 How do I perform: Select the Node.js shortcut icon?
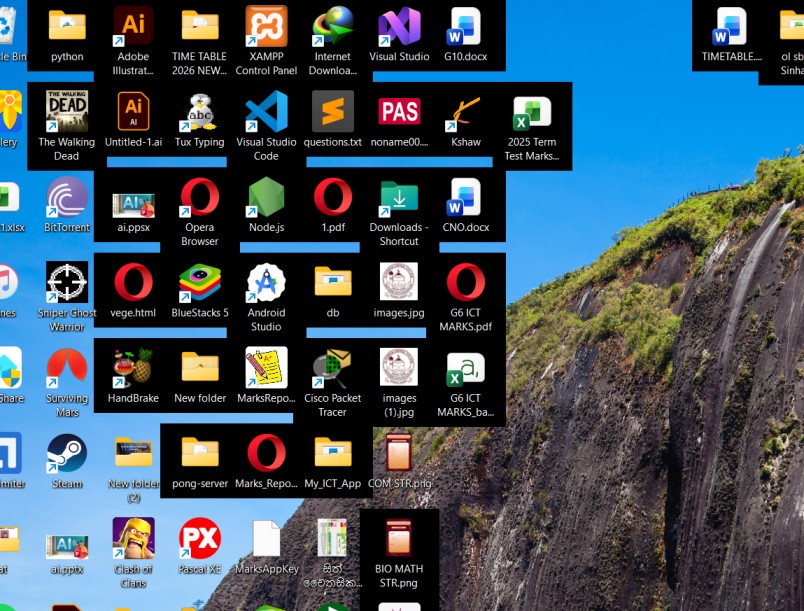pyautogui.click(x=266, y=197)
